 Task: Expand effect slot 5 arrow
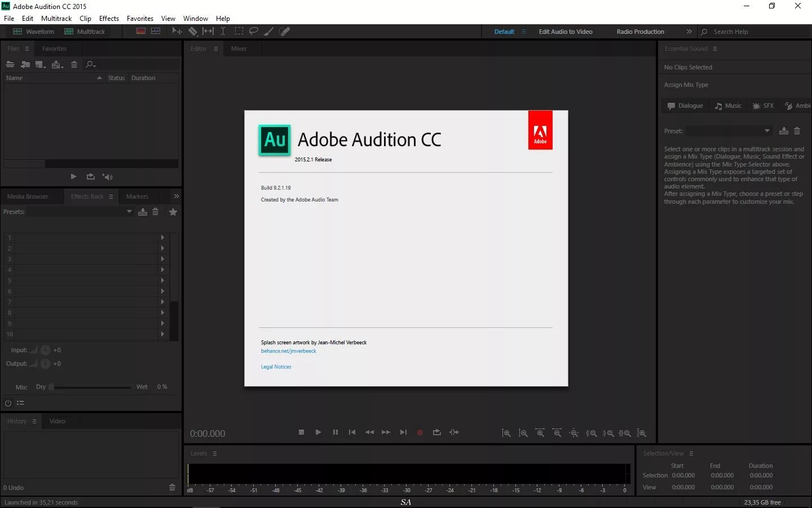162,281
